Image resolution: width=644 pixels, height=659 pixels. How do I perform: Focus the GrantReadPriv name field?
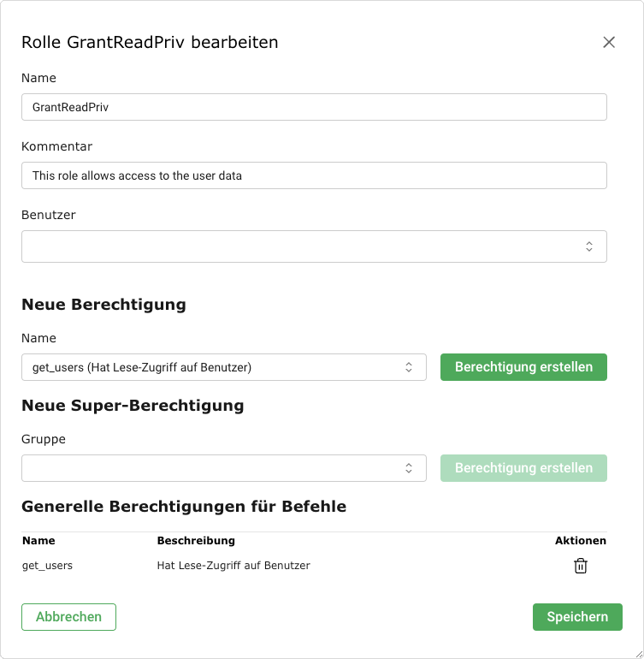pyautogui.click(x=314, y=108)
